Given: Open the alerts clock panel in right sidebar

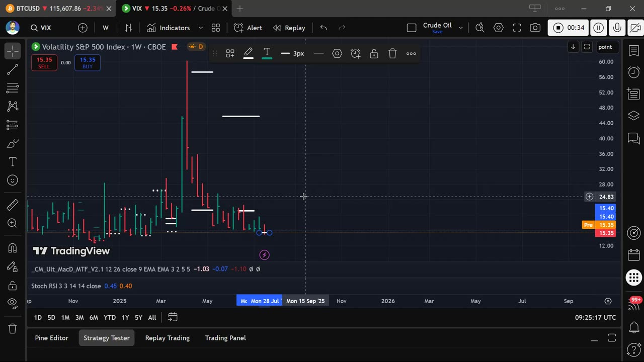Looking at the screenshot, I should pyautogui.click(x=633, y=72).
